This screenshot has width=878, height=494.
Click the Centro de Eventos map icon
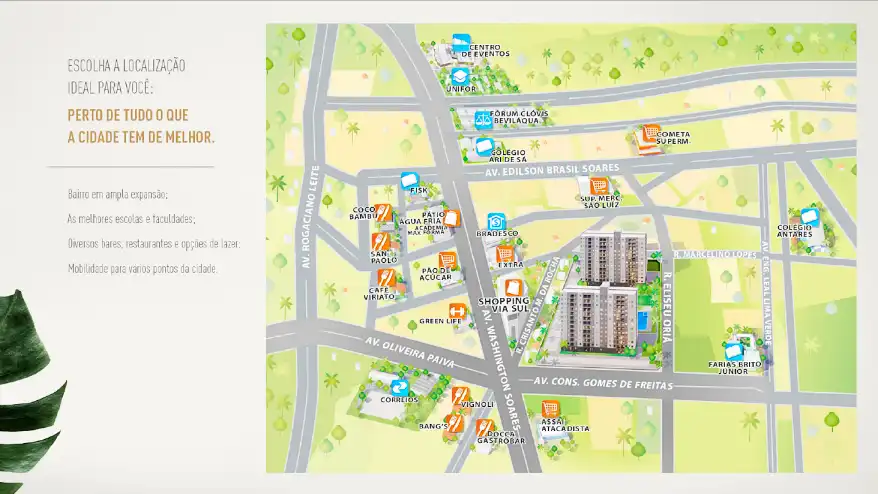461,43
